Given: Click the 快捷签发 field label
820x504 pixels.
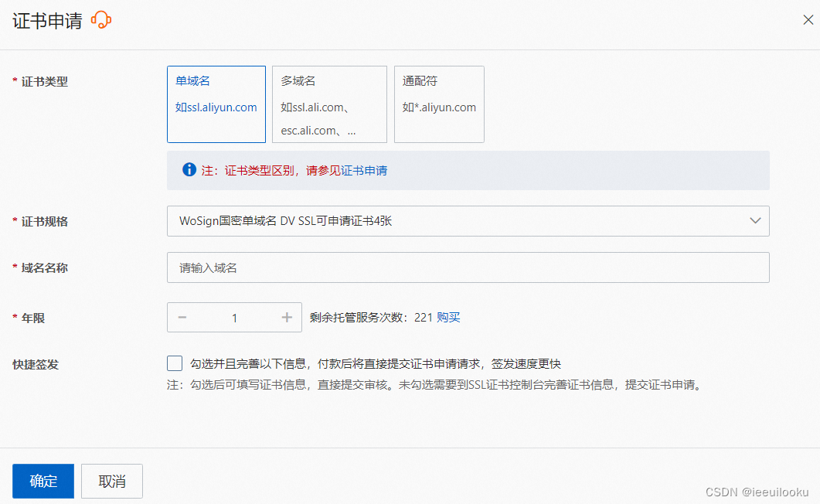Looking at the screenshot, I should click(36, 364).
